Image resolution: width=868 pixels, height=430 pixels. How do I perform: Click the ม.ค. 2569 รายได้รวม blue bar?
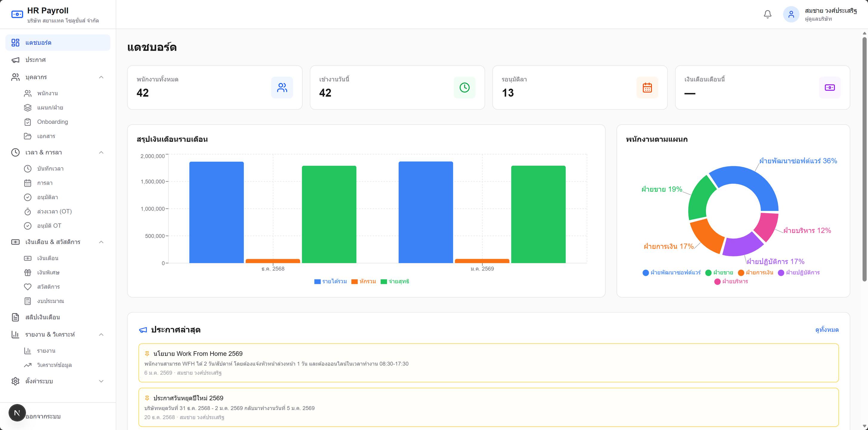pyautogui.click(x=426, y=213)
